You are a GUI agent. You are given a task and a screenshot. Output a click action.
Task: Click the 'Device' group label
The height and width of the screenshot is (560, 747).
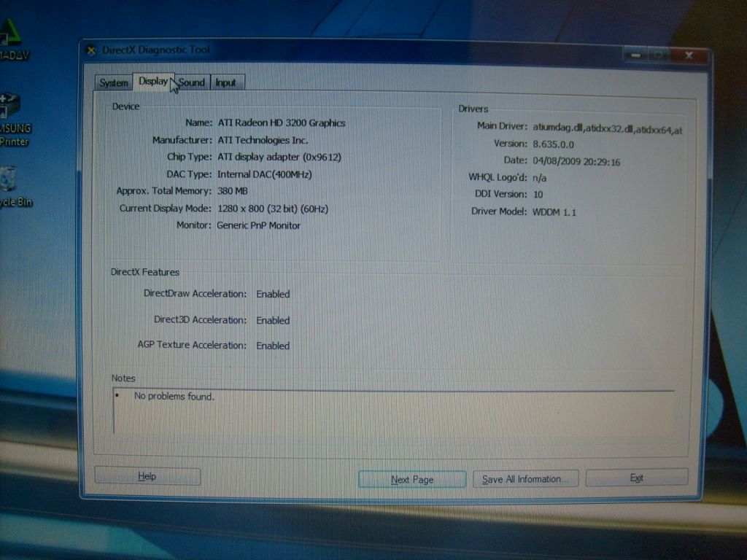[125, 106]
